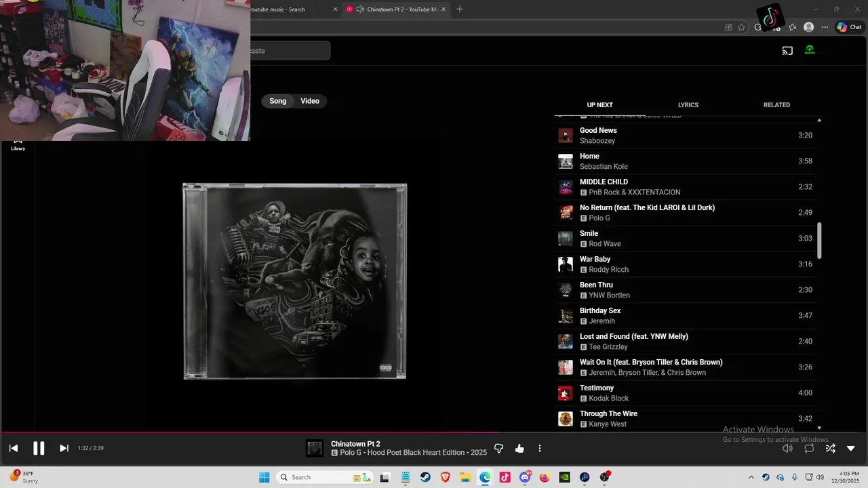This screenshot has height=488, width=868.
Task: Click the queue scrollbar thumb
Action: [x=819, y=240]
